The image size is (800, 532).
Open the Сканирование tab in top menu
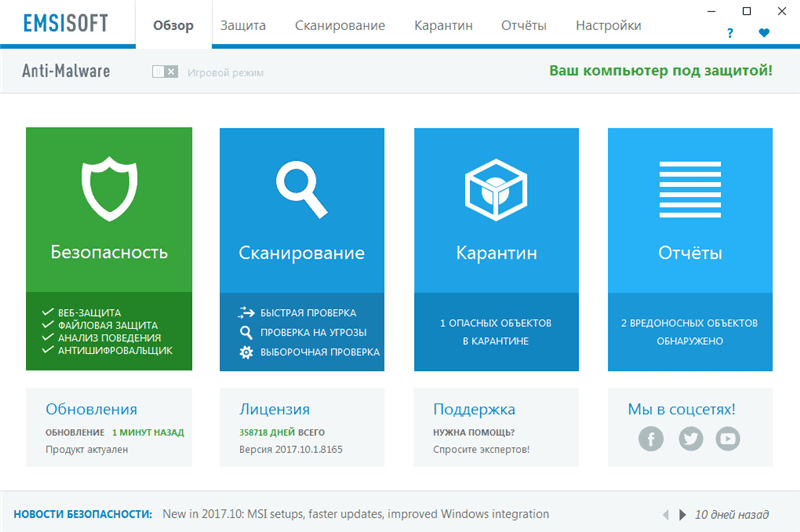click(340, 26)
